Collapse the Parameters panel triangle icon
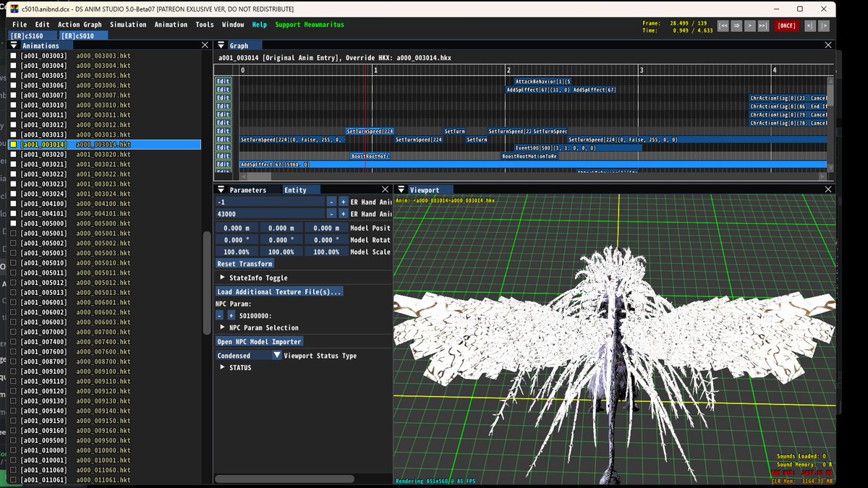This screenshot has width=868, height=488. point(220,190)
